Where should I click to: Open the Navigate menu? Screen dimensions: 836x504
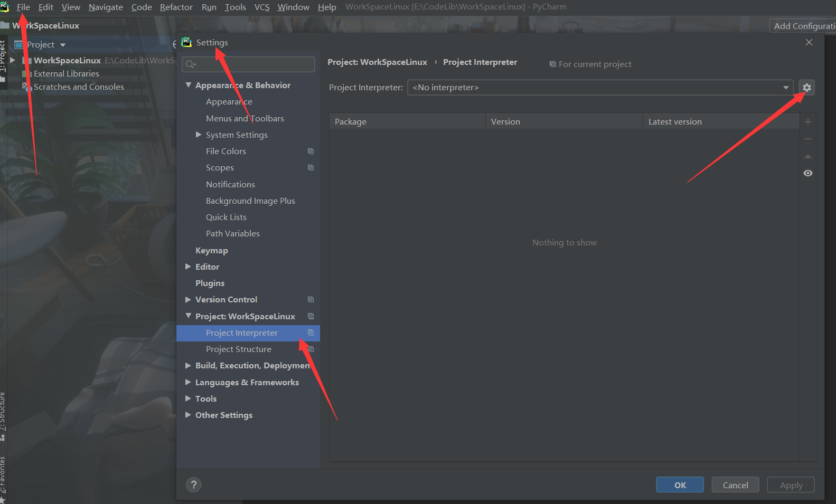106,7
